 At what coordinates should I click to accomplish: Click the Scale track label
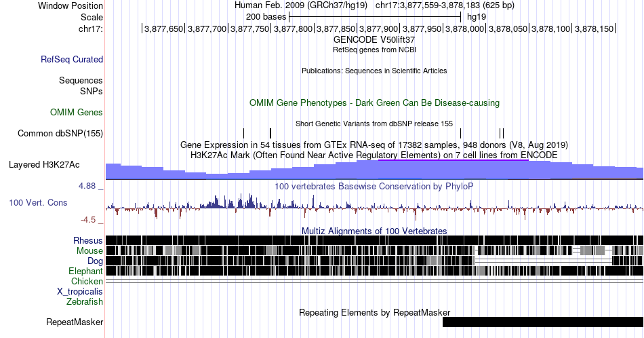pyautogui.click(x=92, y=17)
